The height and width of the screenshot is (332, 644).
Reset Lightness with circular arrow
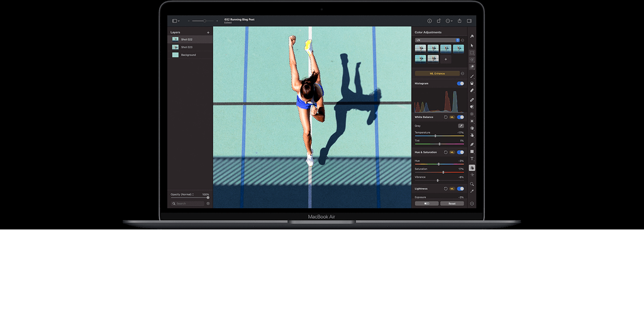[x=446, y=189]
